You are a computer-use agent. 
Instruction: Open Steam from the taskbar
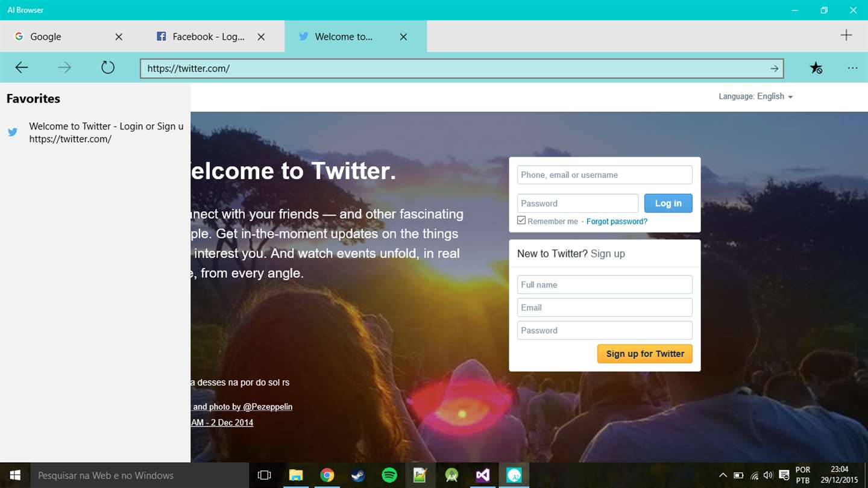point(358,475)
